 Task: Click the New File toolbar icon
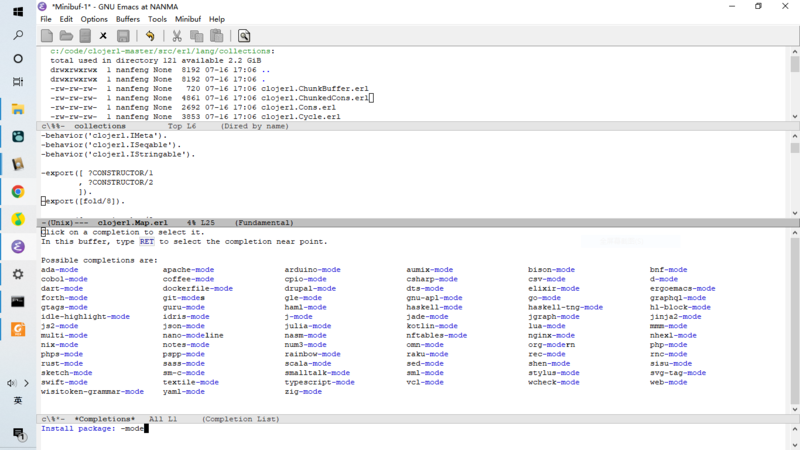pyautogui.click(x=47, y=36)
